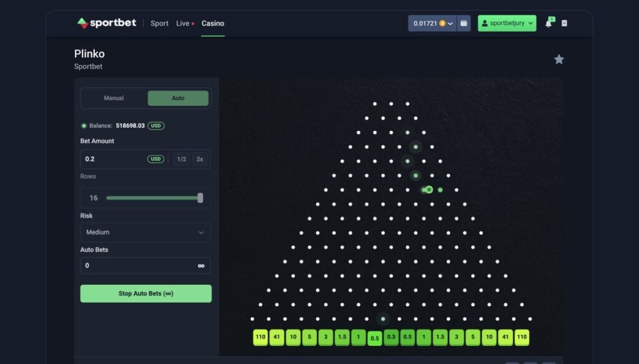This screenshot has width=639, height=364.
Task: Click the infinity symbol in Auto Bets
Action: pos(201,266)
